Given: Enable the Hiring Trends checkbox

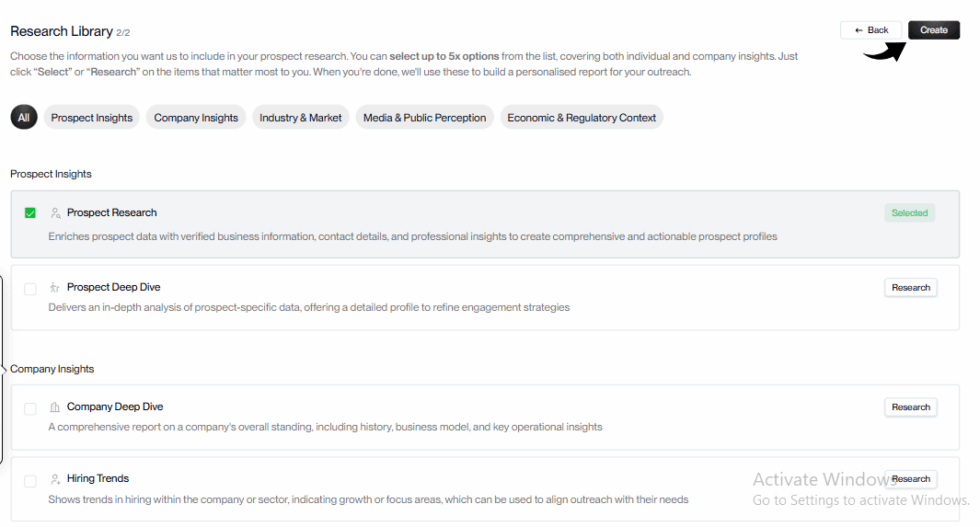Looking at the screenshot, I should coord(30,480).
